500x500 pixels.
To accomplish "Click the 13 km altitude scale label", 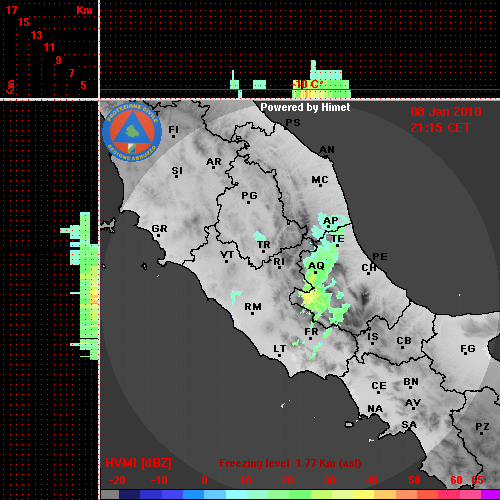I will point(37,35).
